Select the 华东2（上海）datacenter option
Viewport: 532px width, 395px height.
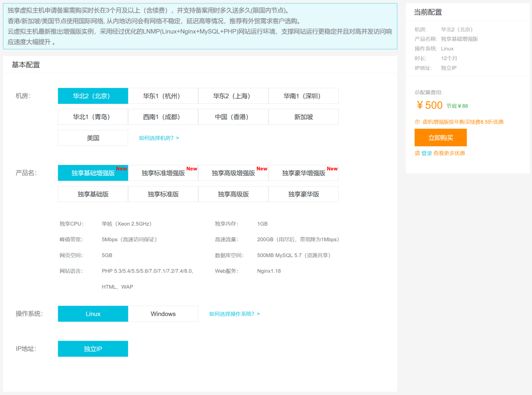click(233, 96)
